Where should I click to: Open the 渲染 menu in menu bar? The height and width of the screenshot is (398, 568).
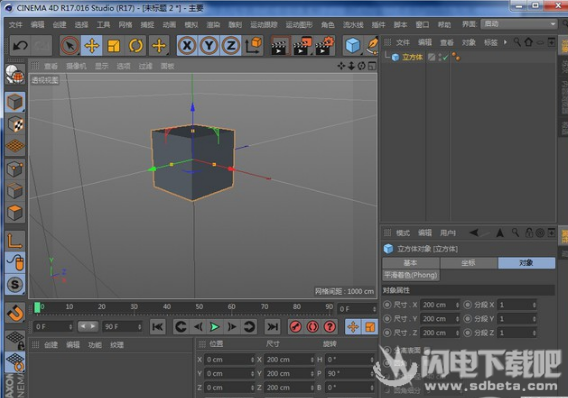coord(213,25)
